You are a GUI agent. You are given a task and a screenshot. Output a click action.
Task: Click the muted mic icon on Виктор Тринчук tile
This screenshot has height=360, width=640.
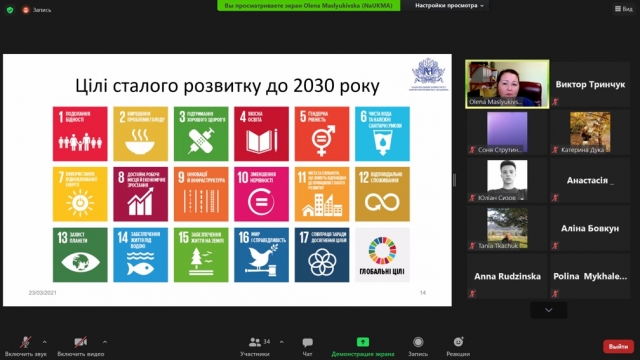(555, 102)
